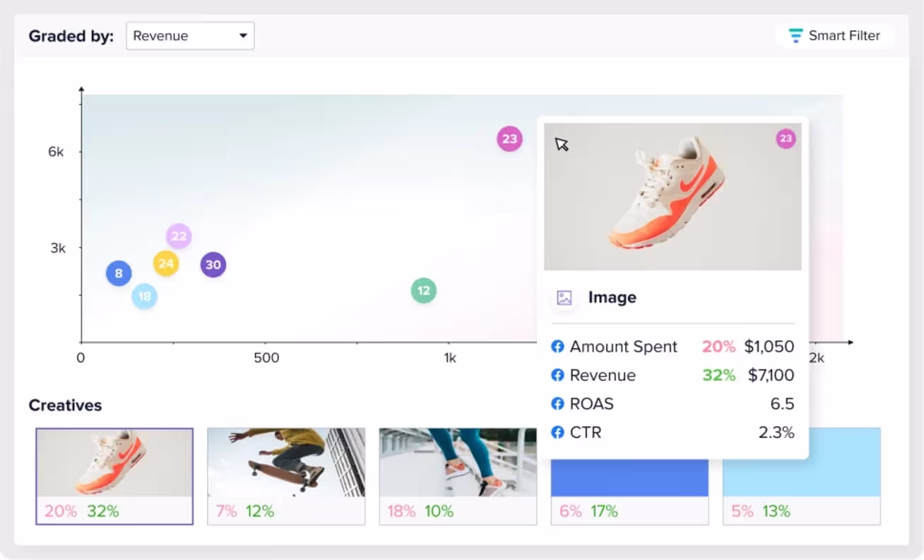Image resolution: width=924 pixels, height=560 pixels.
Task: Click the Facebook icon beside Revenue
Action: (557, 375)
